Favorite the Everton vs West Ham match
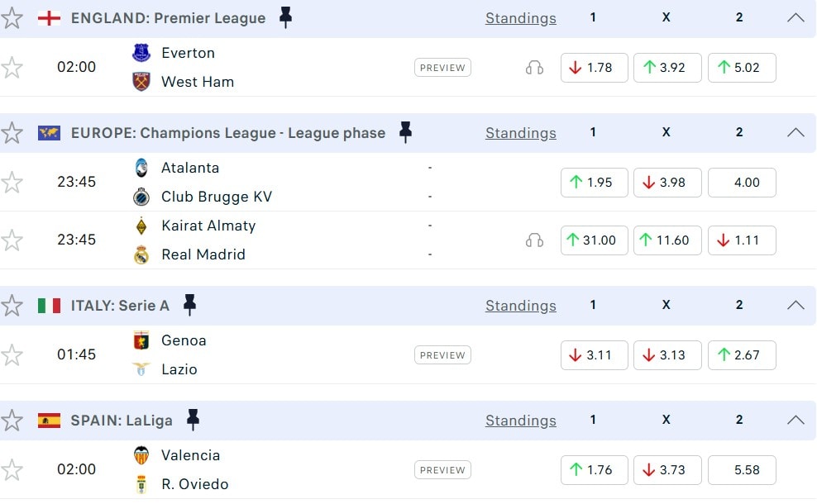This screenshot has height=504, width=817. (12, 68)
